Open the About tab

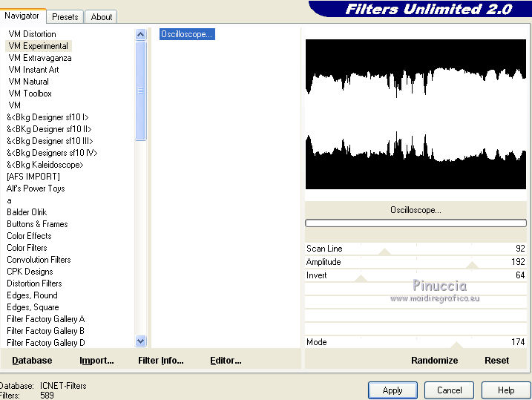(x=101, y=17)
